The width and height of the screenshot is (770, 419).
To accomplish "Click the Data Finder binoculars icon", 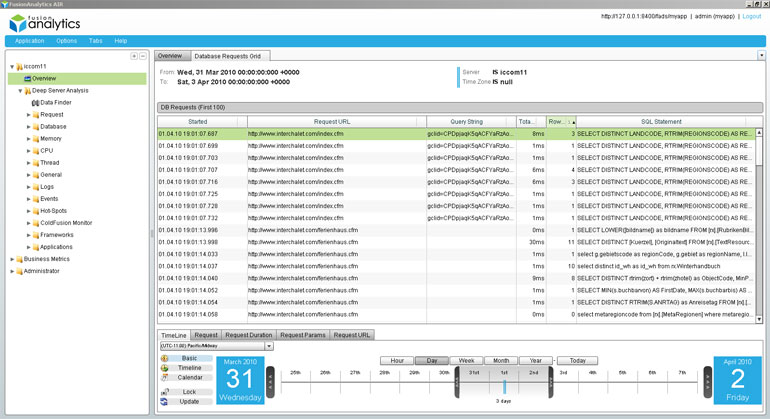I will pos(35,103).
